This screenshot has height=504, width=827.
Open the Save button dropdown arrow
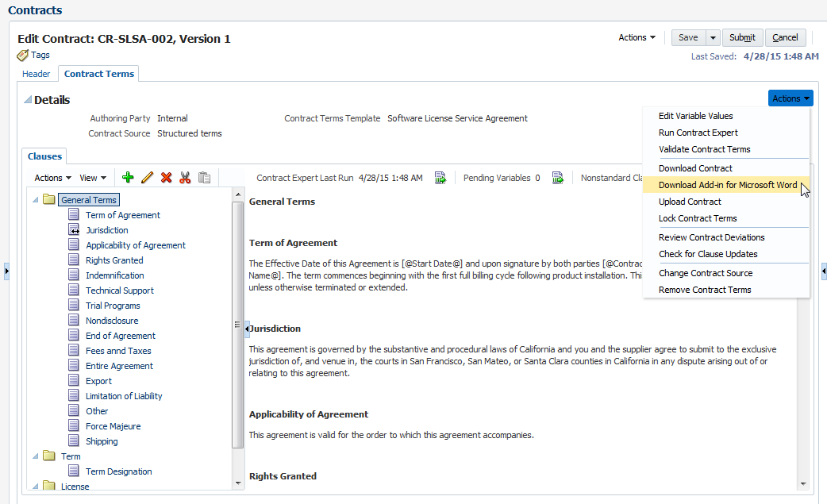[713, 37]
